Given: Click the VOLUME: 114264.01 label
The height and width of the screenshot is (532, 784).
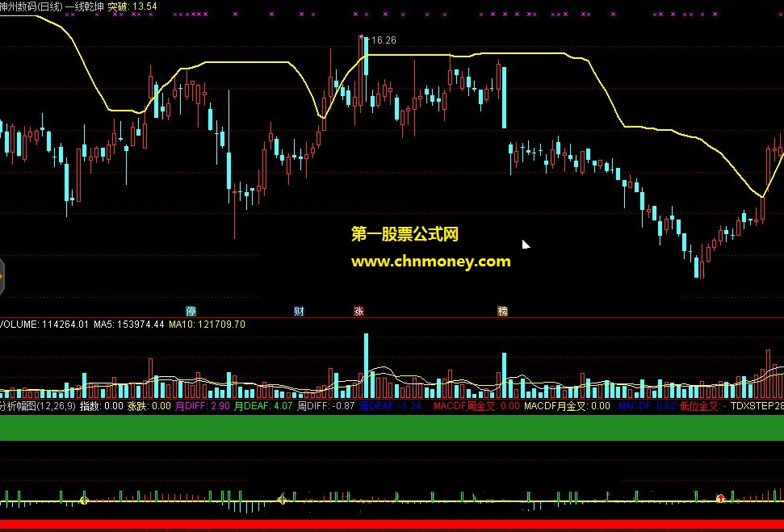Looking at the screenshot, I should pos(44,325).
